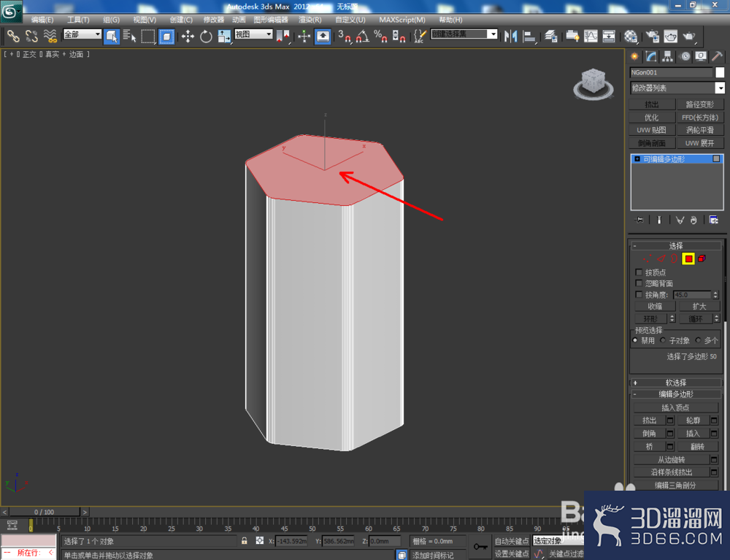Viewport: 730px width, 560px height.
Task: Click the Edit Named Selection Sets icon
Action: click(x=420, y=36)
